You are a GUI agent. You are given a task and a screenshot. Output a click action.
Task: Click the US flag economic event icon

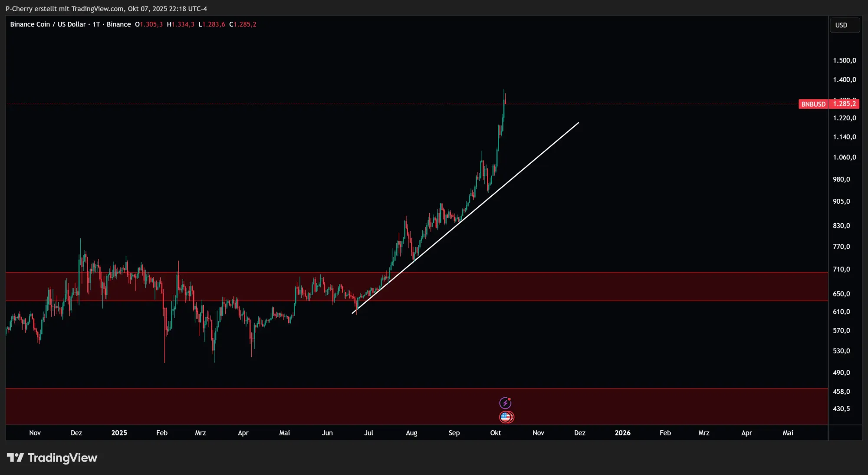point(506,417)
